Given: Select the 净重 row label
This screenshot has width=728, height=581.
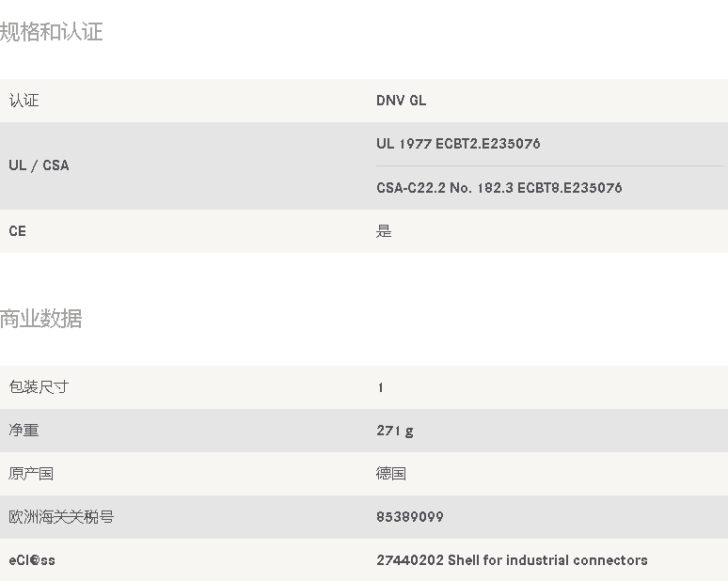Looking at the screenshot, I should (x=24, y=431).
